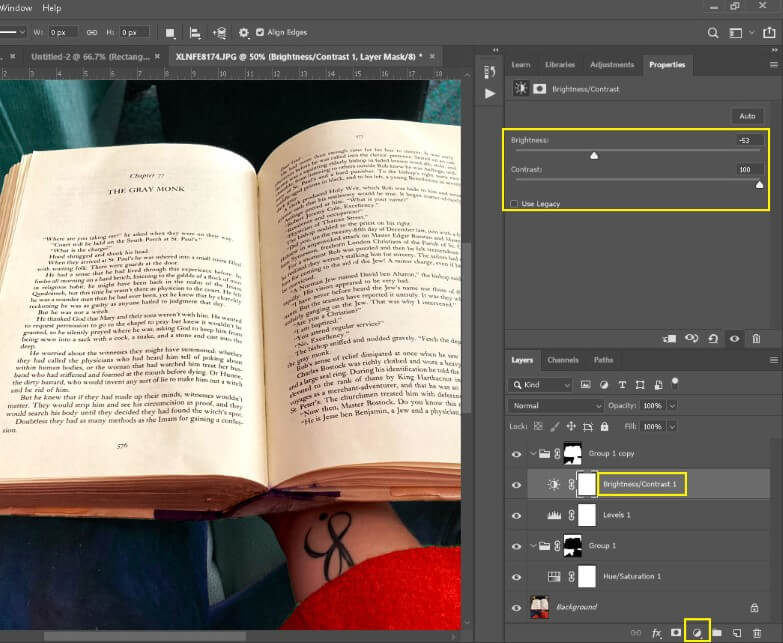Hide the Background layer

coord(516,608)
